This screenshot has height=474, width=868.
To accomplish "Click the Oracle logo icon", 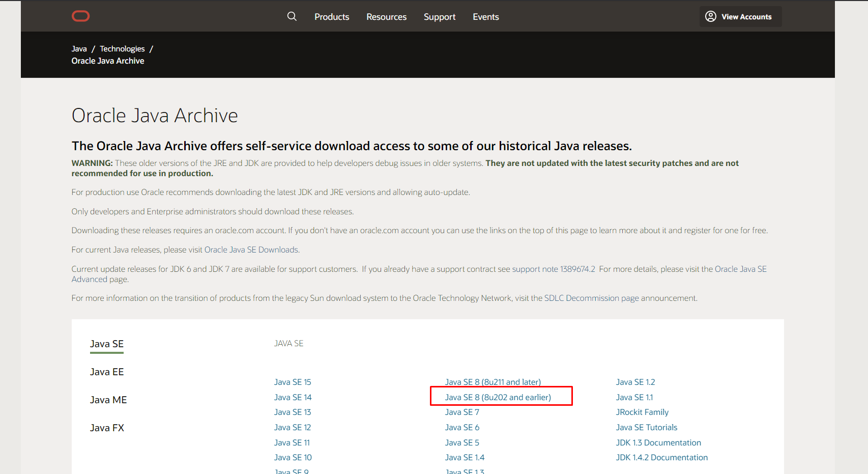I will point(80,16).
